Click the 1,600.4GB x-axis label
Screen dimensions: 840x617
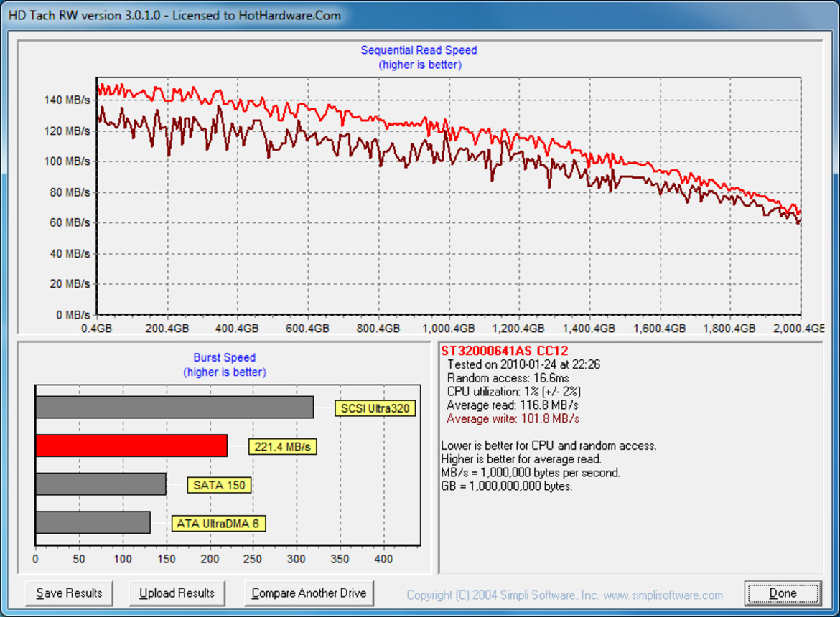pos(660,328)
